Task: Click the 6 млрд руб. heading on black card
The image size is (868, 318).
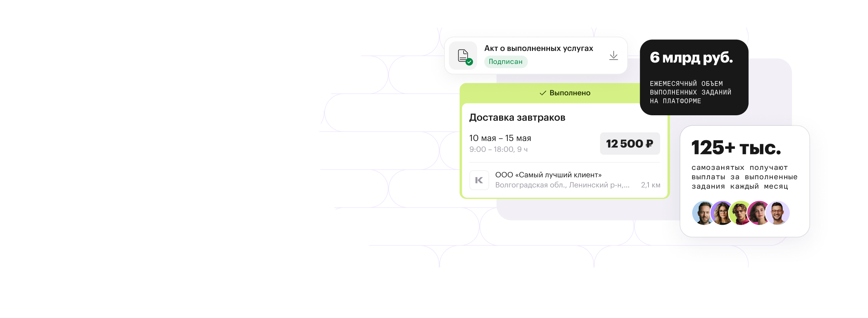Action: (x=691, y=58)
